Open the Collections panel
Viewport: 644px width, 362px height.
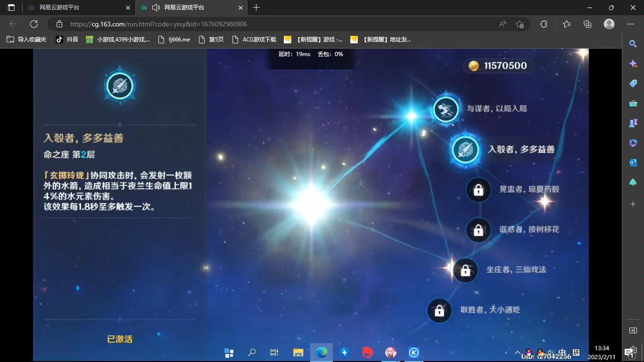(587, 24)
